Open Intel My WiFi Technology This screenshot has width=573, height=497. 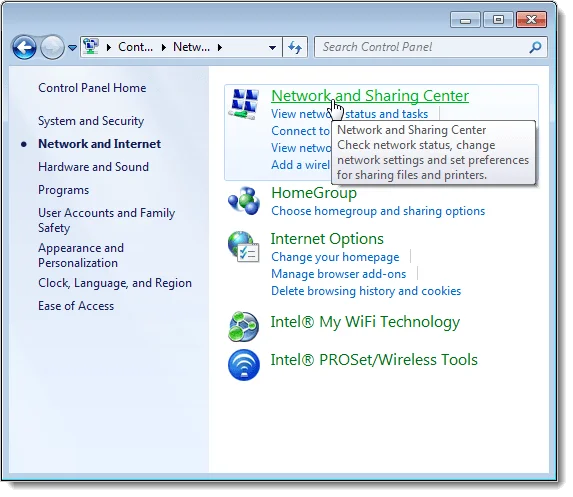click(365, 322)
